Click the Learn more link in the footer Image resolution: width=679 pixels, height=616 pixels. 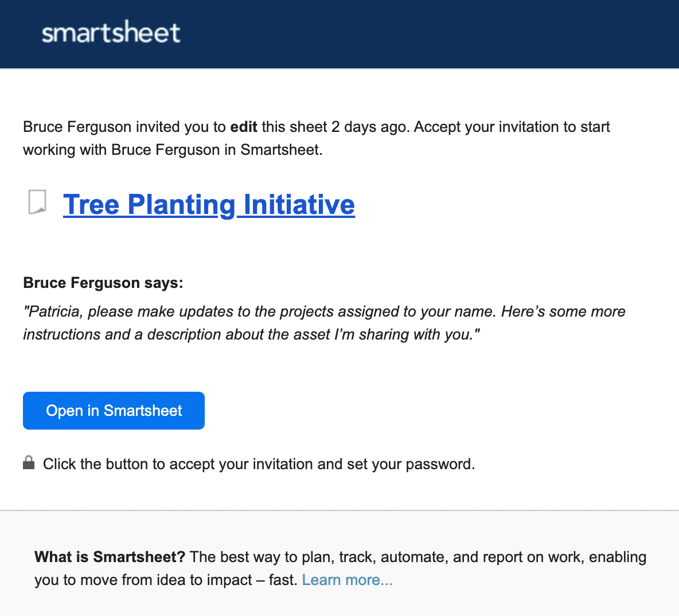coord(347,580)
